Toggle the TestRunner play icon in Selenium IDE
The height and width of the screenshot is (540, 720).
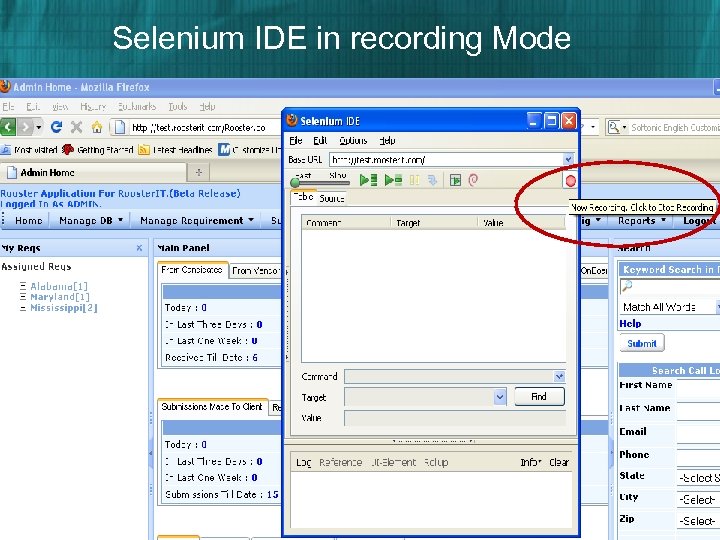[455, 180]
